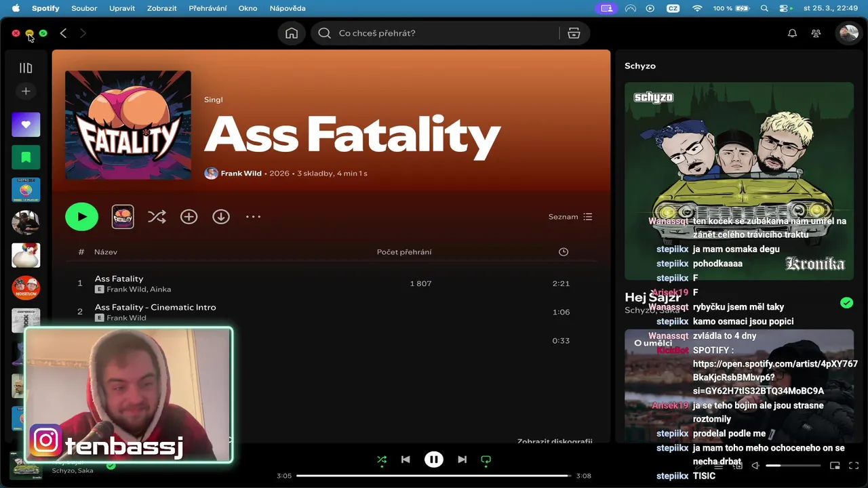Image resolution: width=868 pixels, height=488 pixels.
Task: Click Zobrazit diskografii link
Action: [555, 441]
